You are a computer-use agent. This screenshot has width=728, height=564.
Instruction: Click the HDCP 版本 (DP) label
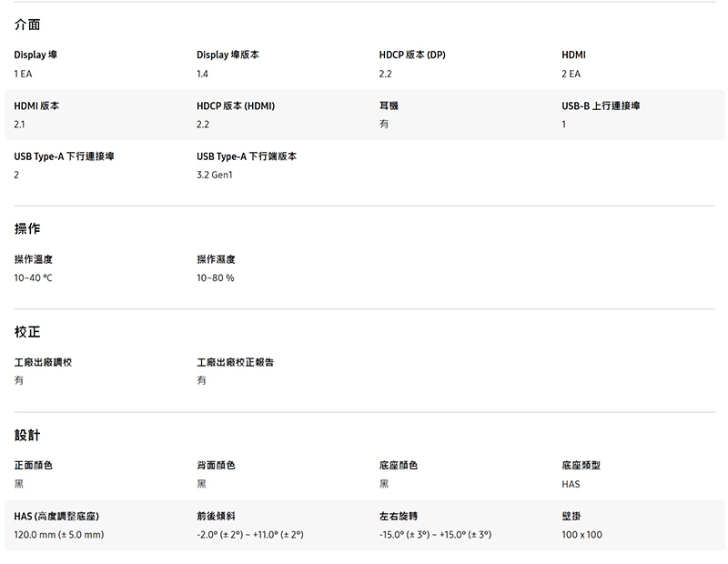click(x=412, y=55)
